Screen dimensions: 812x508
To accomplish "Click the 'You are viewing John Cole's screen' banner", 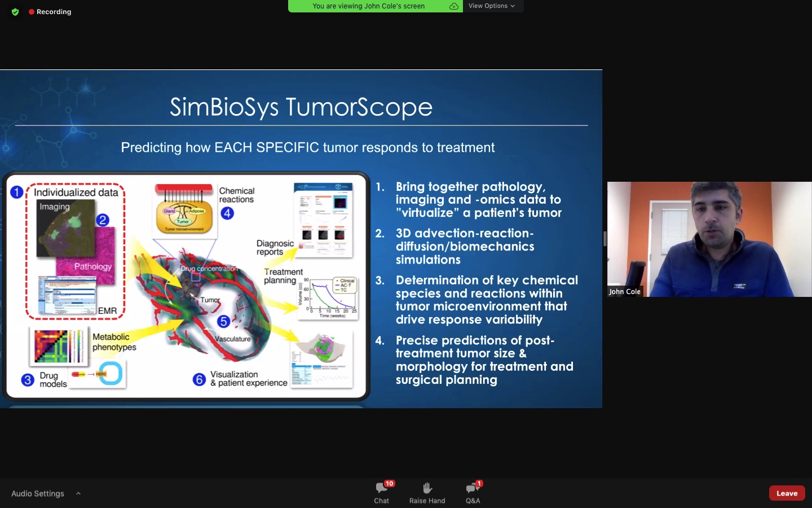I will tap(375, 6).
